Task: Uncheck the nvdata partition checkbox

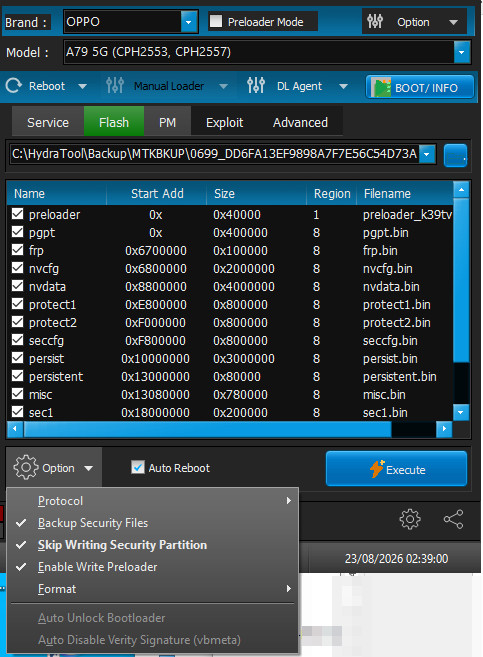Action: [18, 286]
